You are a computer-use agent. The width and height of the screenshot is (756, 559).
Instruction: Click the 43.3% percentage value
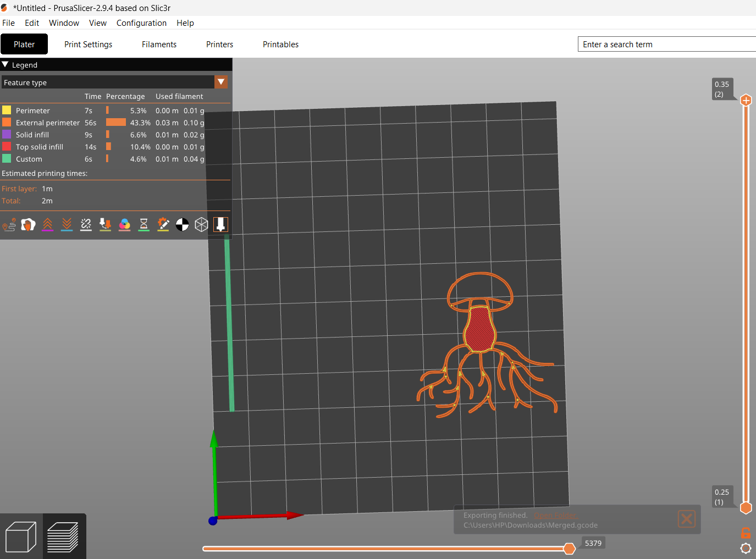point(140,123)
